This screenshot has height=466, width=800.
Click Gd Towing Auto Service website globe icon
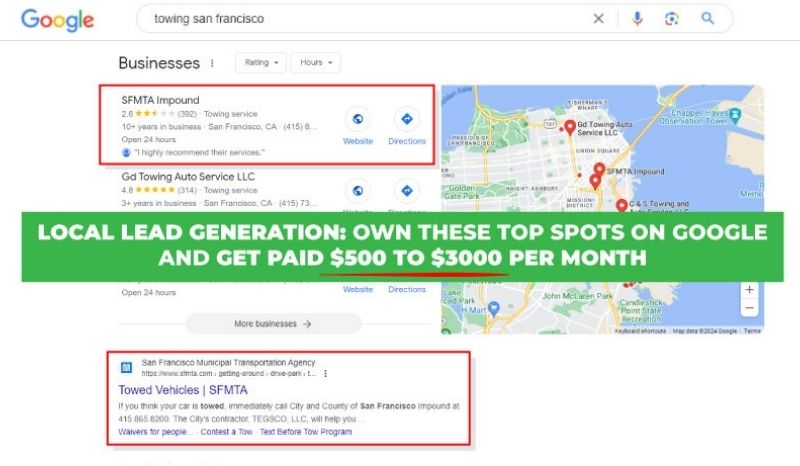coord(358,190)
